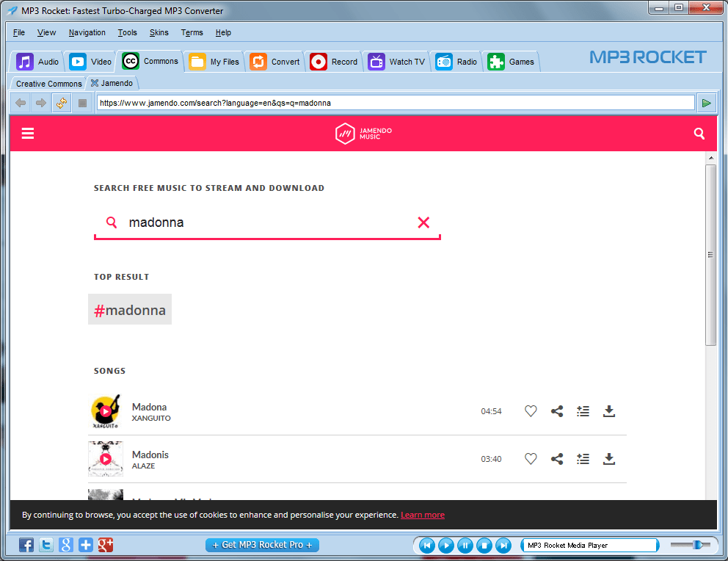Viewport: 728px width, 561px height.
Task: Click the Facebook share icon
Action: [x=26, y=545]
